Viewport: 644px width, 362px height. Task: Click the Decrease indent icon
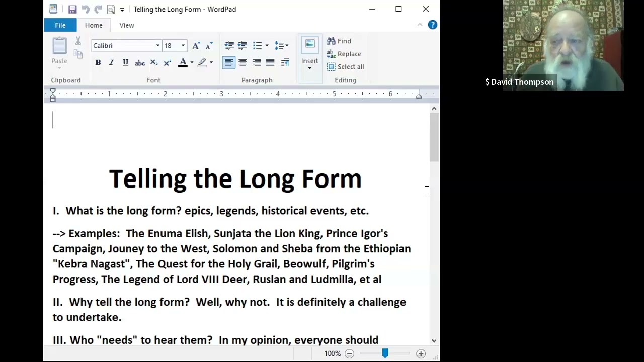click(x=229, y=46)
